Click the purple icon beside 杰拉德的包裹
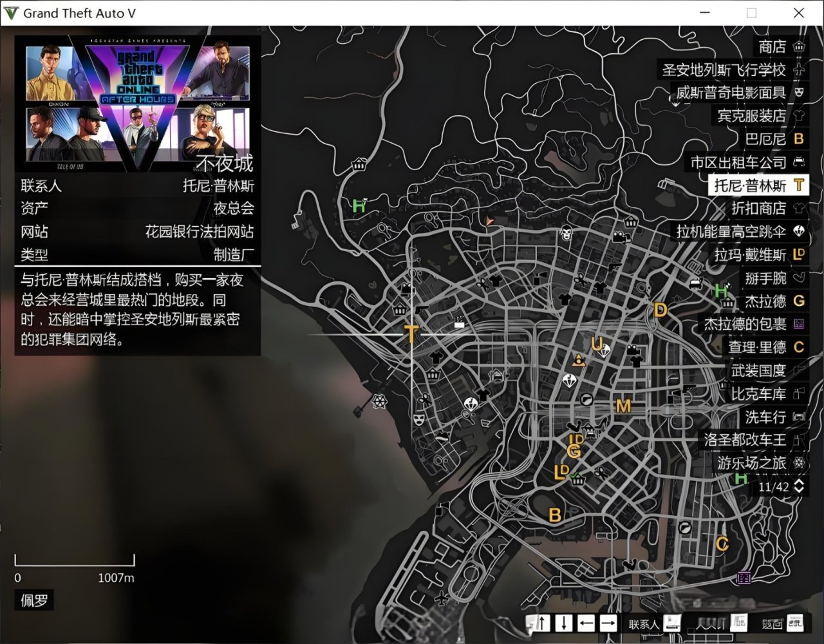 point(799,324)
